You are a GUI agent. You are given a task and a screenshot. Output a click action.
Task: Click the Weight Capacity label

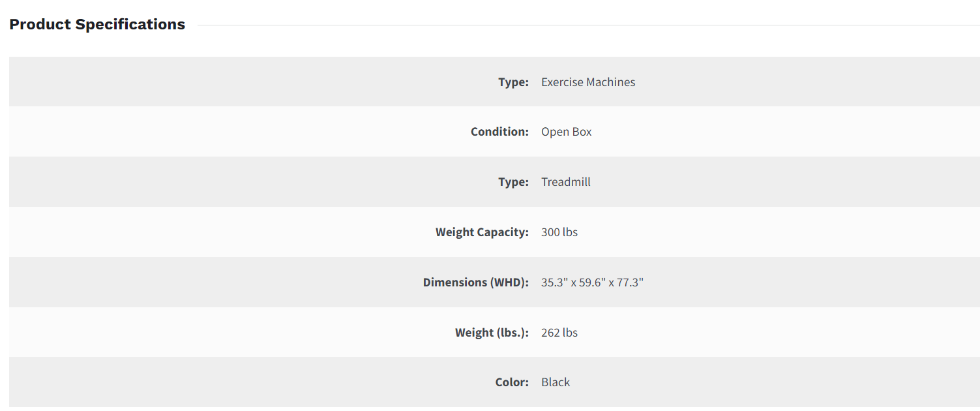pos(482,232)
